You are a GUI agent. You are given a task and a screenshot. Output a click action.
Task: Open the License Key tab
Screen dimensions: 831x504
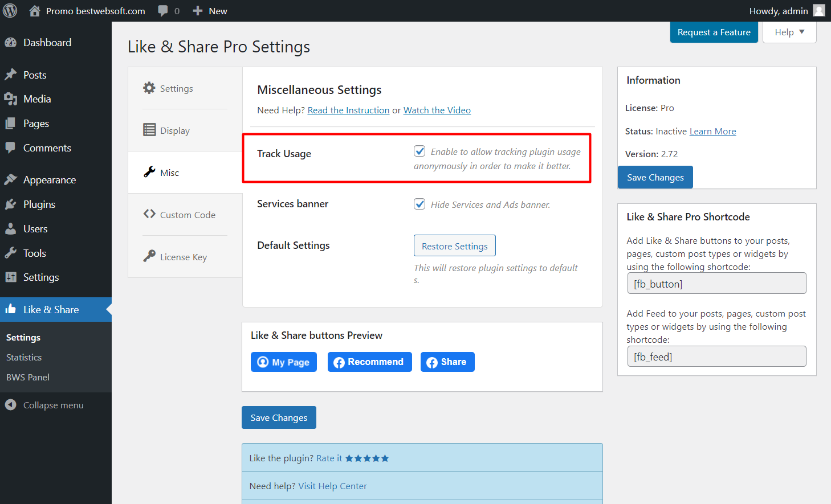pyautogui.click(x=185, y=257)
